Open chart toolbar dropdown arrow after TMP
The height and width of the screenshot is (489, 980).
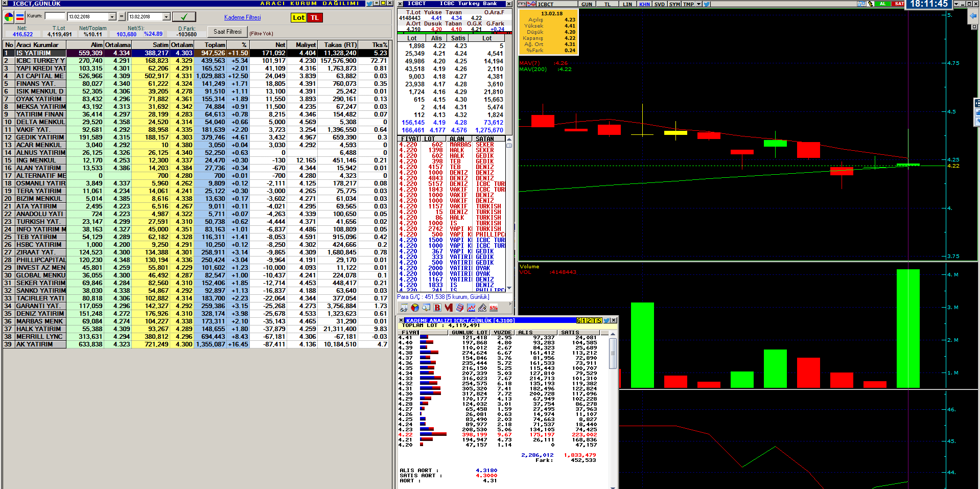(698, 4)
